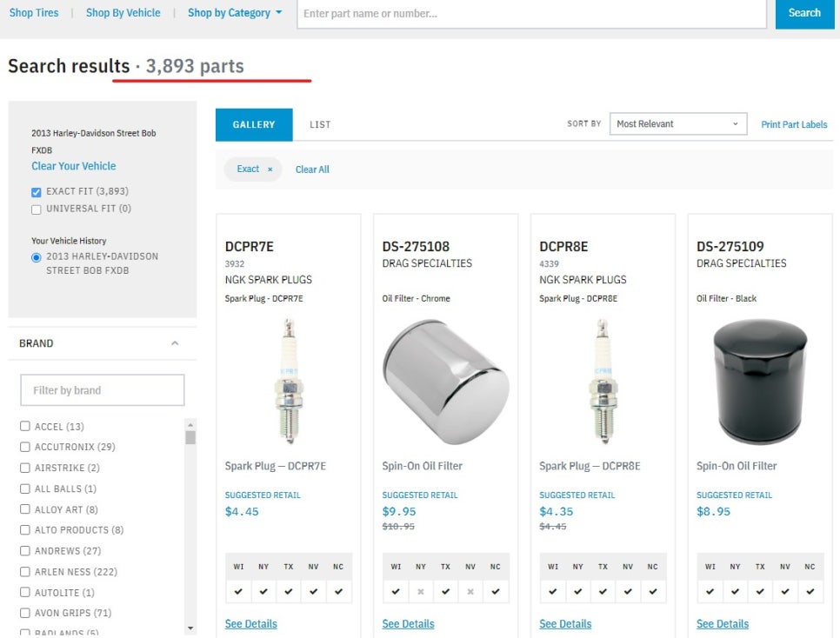Check the AVON GRIPS brand checkbox
840x638 pixels.
(x=24, y=613)
